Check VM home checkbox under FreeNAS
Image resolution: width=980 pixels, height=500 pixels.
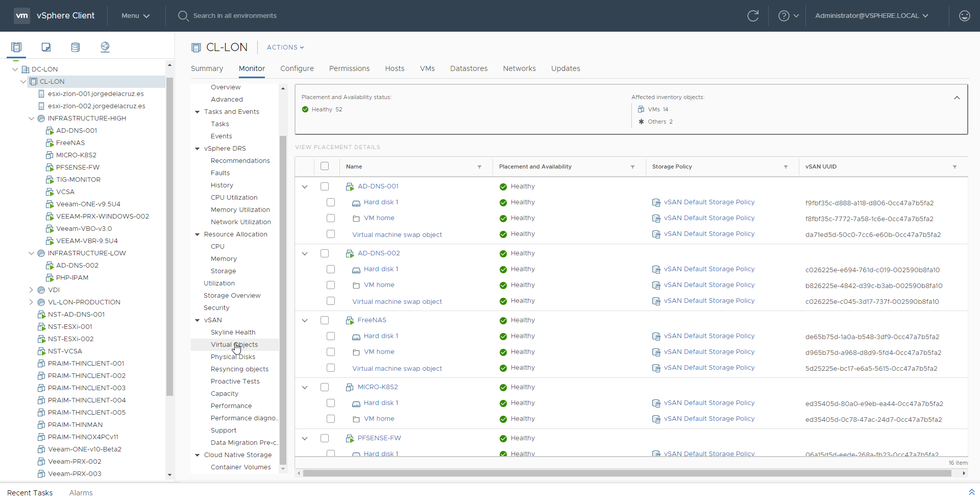[x=331, y=352]
